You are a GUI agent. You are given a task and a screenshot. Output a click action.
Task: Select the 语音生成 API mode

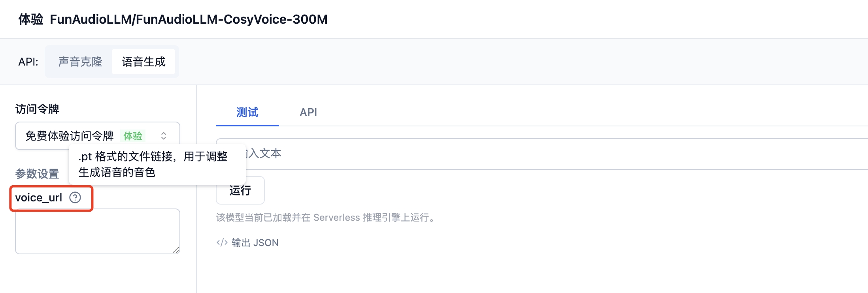[x=143, y=62]
